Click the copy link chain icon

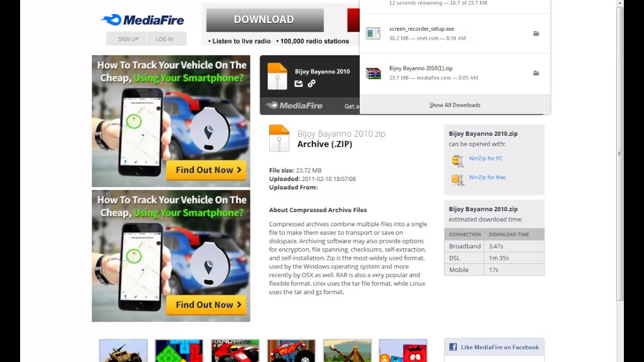(x=311, y=83)
